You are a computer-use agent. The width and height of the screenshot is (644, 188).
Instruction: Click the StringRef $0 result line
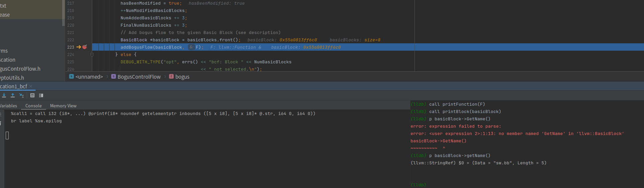[x=478, y=163]
